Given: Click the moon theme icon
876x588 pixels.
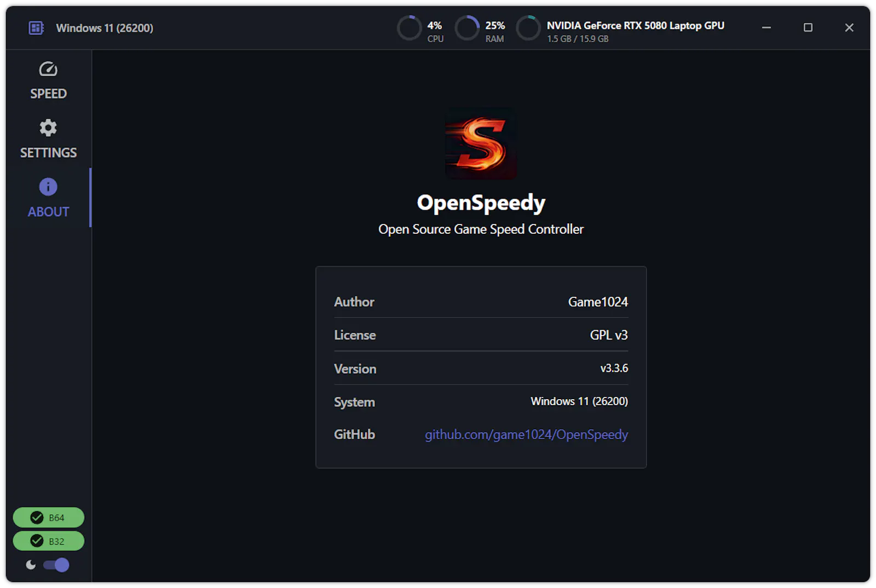Looking at the screenshot, I should pos(31,565).
